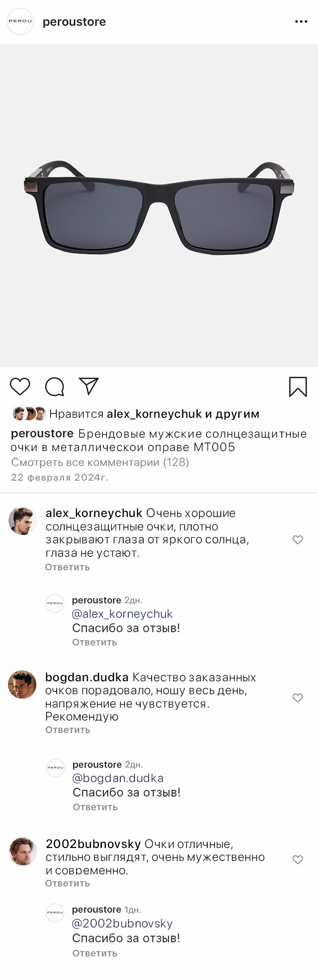Share post with paper plane icon
Image resolution: width=318 pixels, height=980 pixels.
coord(89,386)
